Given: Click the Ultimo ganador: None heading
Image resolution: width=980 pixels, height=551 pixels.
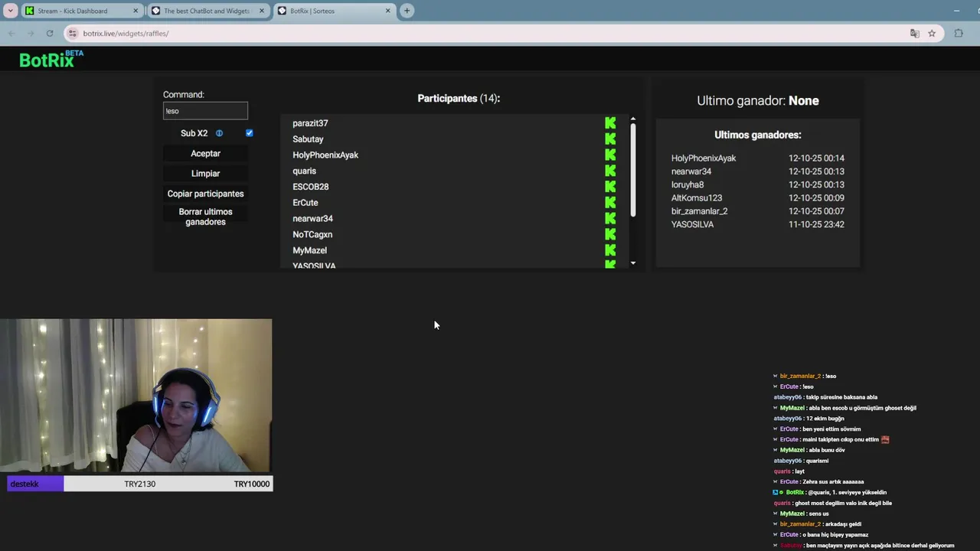Looking at the screenshot, I should point(758,101).
